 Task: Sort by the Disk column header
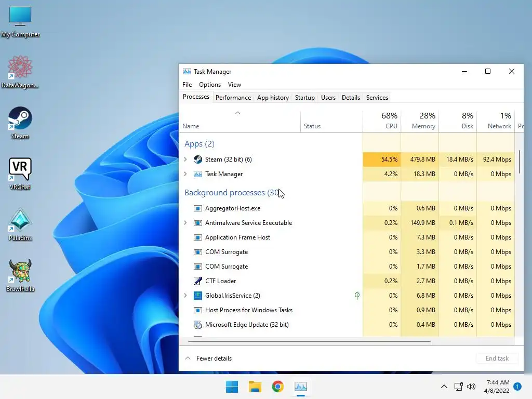pos(458,122)
